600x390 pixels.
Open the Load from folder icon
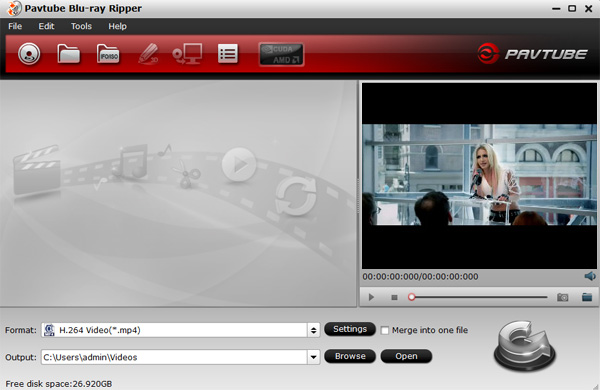coord(68,54)
